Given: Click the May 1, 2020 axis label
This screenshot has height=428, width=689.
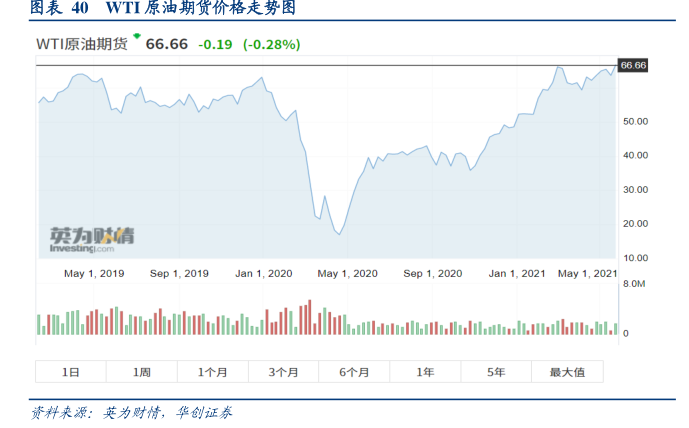Looking at the screenshot, I should point(348,273).
